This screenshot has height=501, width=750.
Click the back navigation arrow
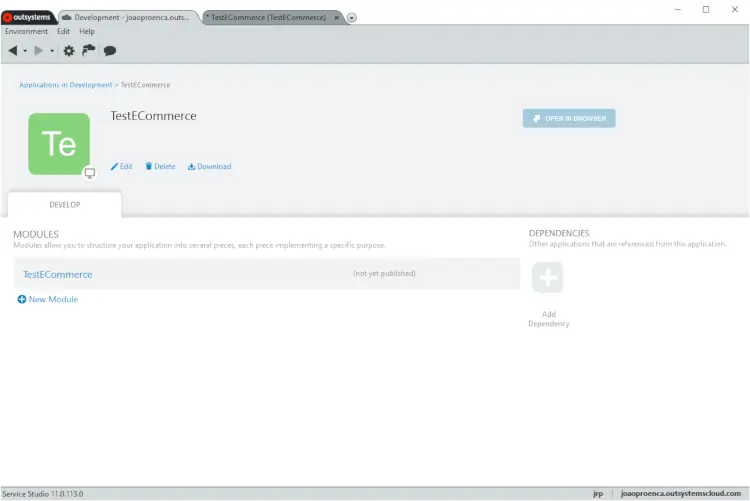[x=13, y=51]
